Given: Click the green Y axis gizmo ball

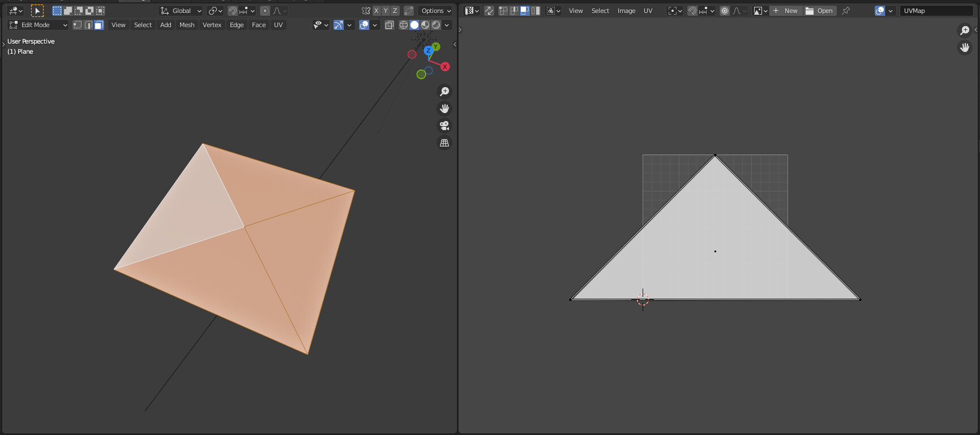Looking at the screenshot, I should tap(436, 47).
